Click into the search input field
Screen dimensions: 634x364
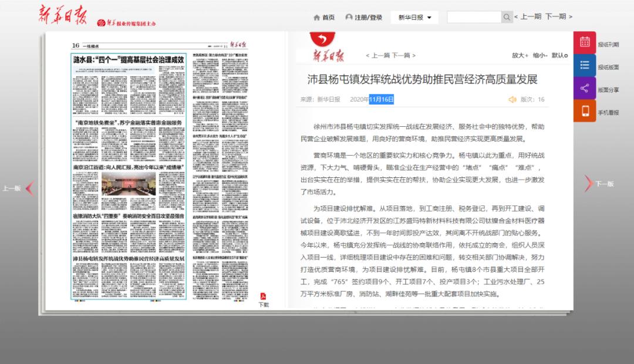(474, 18)
